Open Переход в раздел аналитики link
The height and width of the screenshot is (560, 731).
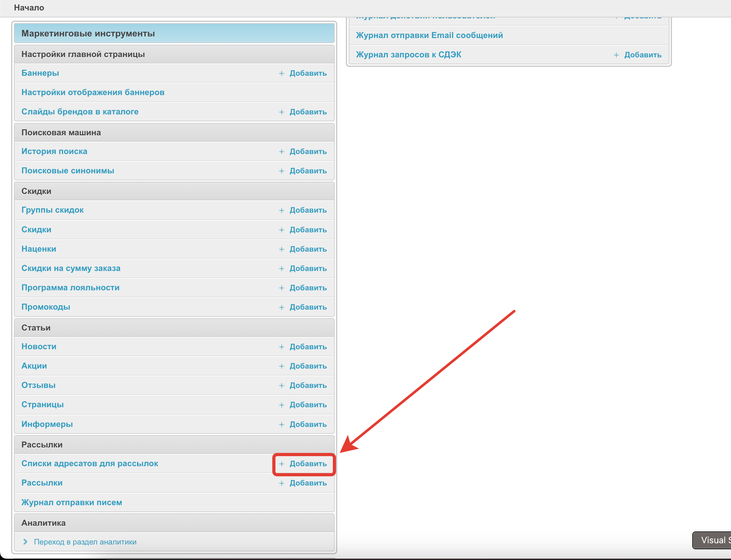[85, 542]
